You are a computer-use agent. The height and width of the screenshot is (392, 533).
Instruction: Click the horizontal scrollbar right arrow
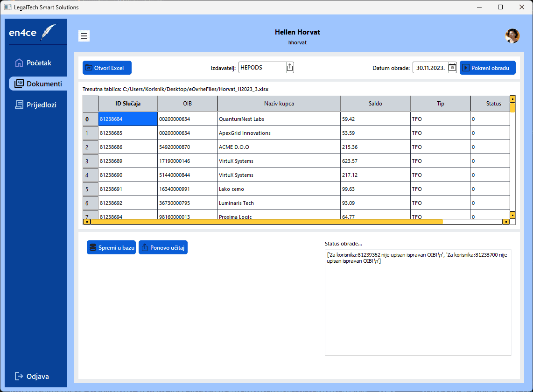[506, 222]
